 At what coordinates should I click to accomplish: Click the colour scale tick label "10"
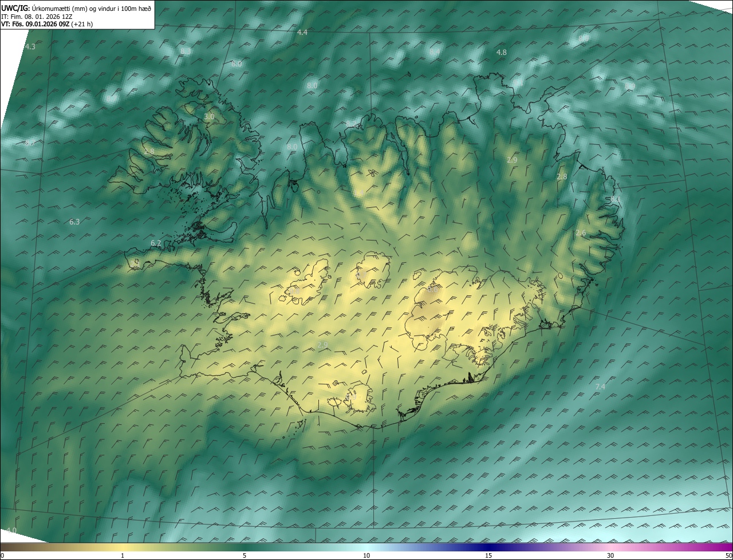click(366, 555)
